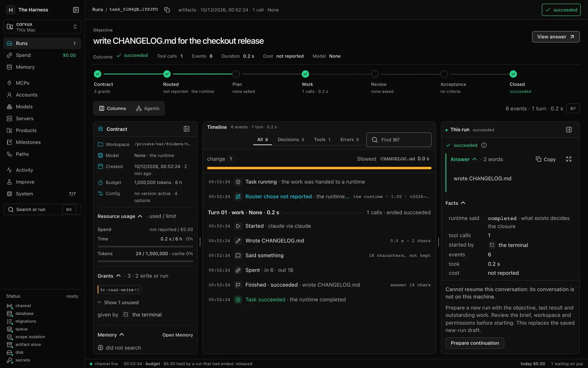This screenshot has width=588, height=368.
Task: Open the Paths page
Action: [x=42, y=154]
